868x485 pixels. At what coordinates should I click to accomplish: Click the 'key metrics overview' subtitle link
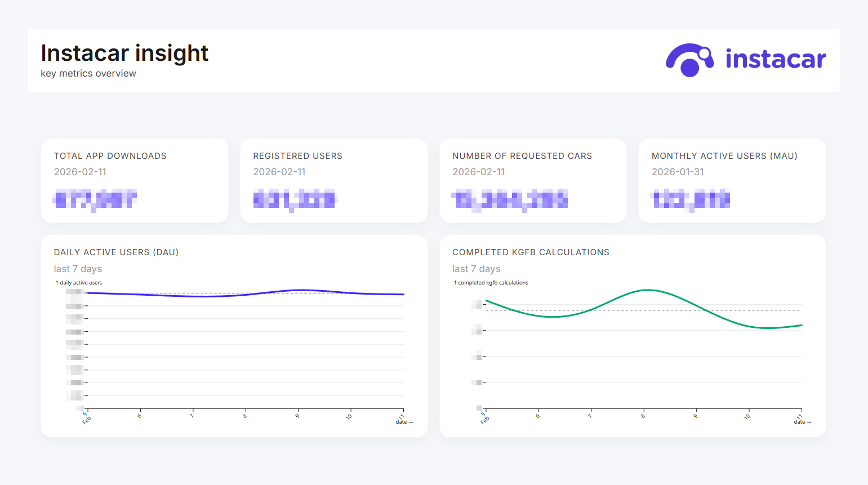click(88, 73)
